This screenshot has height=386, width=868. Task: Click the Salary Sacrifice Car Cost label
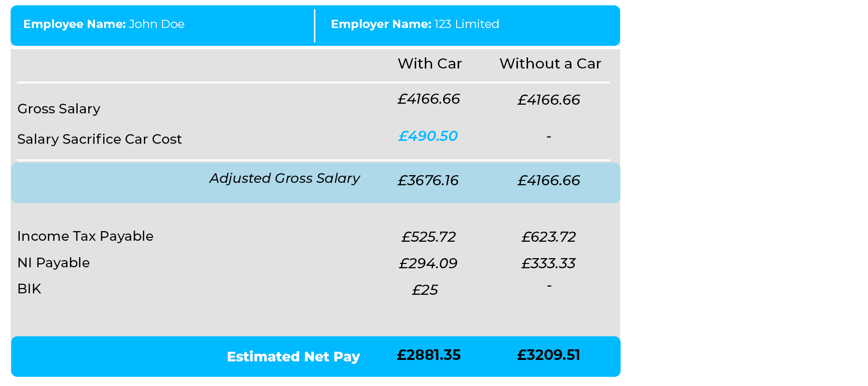[x=99, y=139]
